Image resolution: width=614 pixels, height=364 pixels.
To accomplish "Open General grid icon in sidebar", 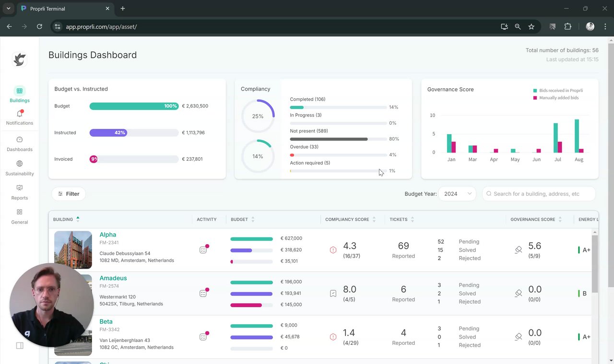I will (x=20, y=212).
